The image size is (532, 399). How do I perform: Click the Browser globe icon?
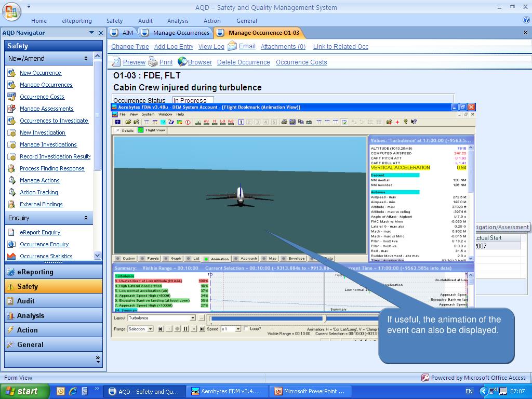tap(182, 62)
